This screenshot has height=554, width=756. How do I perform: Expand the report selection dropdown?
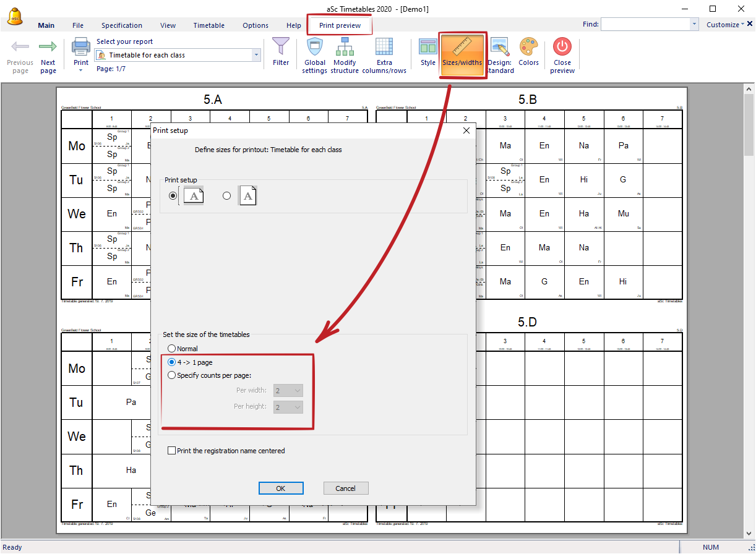point(256,55)
